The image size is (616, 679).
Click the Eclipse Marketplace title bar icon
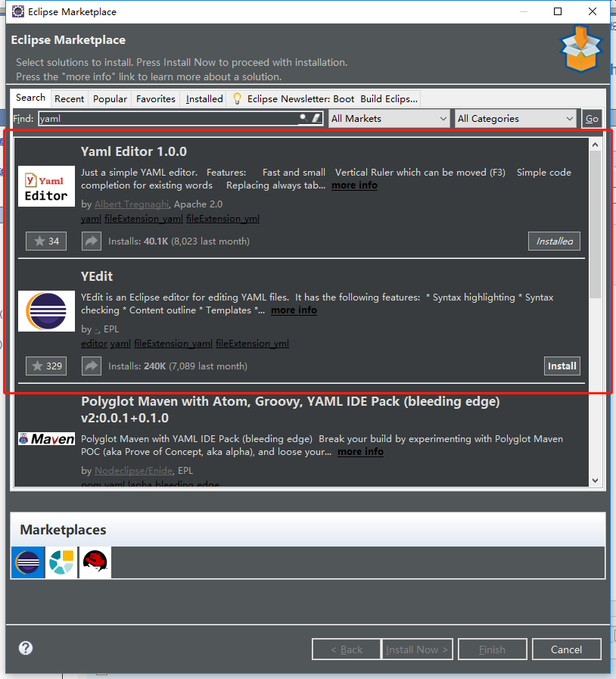pyautogui.click(x=18, y=11)
